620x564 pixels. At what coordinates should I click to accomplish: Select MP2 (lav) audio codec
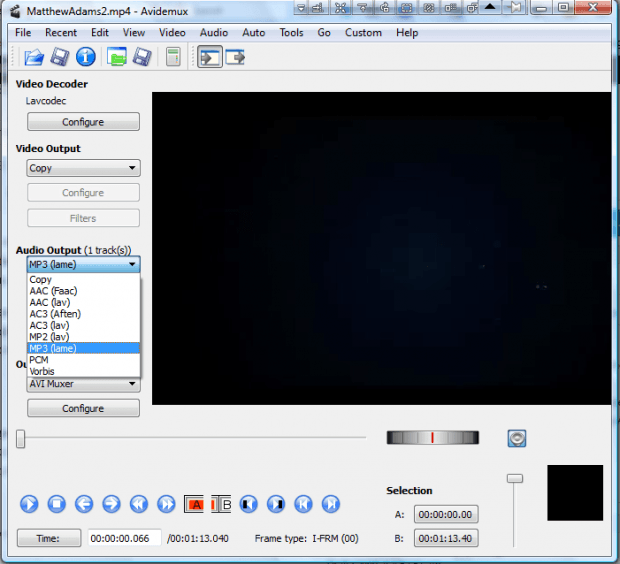point(83,337)
